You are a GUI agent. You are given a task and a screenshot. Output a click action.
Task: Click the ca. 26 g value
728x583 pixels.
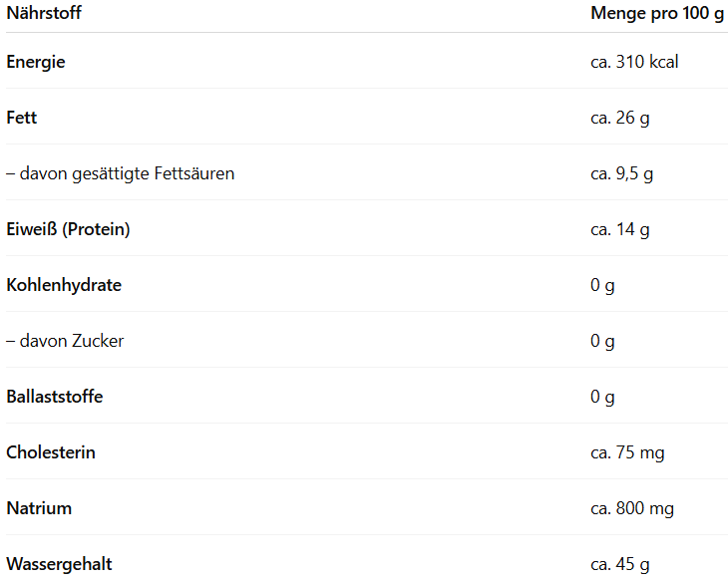619,118
